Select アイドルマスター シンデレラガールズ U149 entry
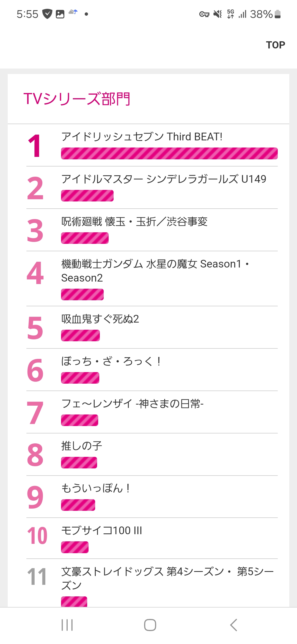297x644 pixels. 152,188
